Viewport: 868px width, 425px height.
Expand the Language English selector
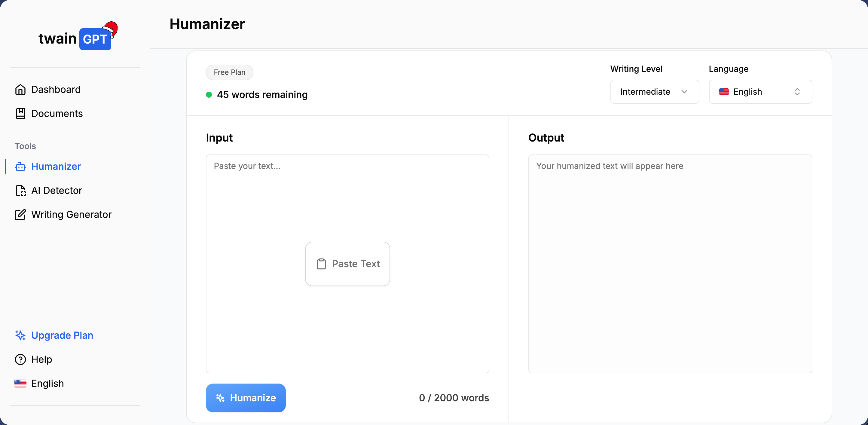(760, 92)
